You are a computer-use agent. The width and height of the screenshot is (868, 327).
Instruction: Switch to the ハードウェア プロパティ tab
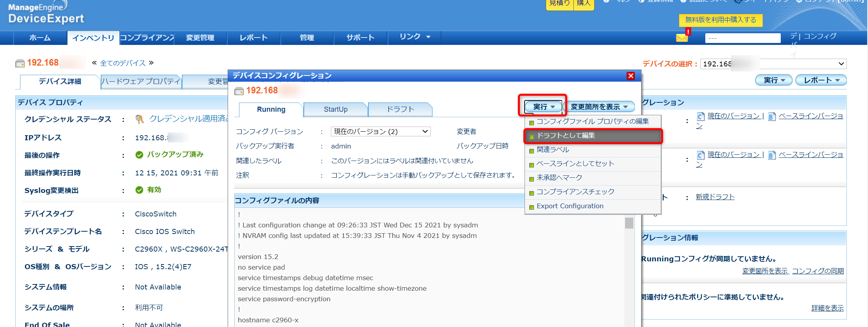(141, 82)
